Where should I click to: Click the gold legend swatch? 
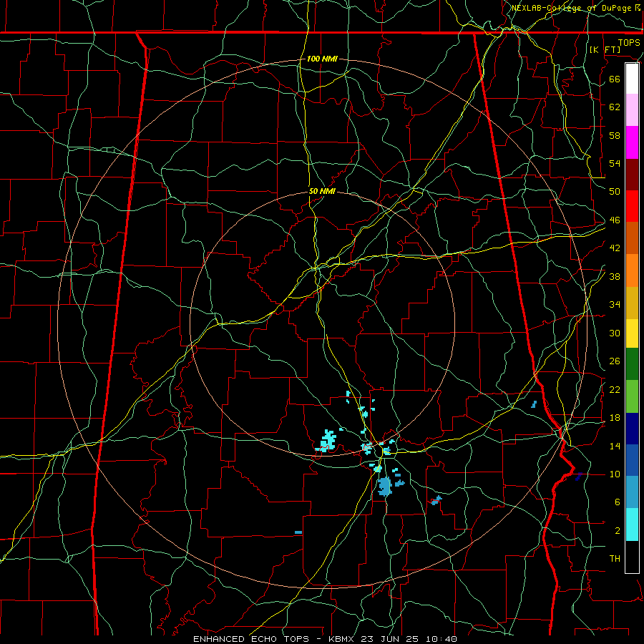click(632, 303)
